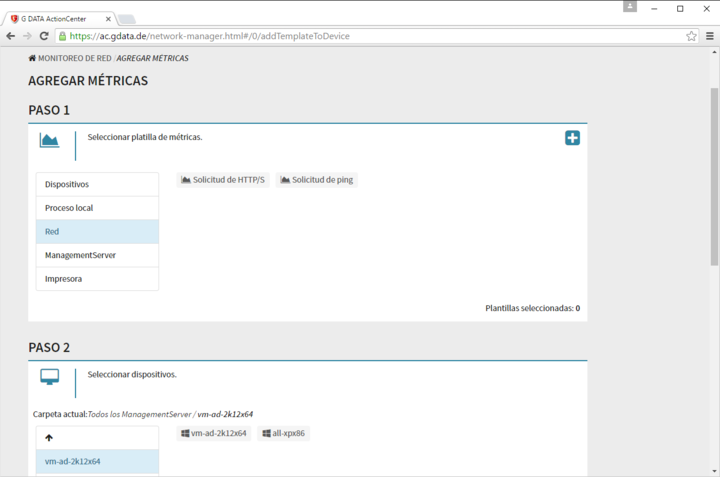Click the Chrome user profile icon

[630, 6]
